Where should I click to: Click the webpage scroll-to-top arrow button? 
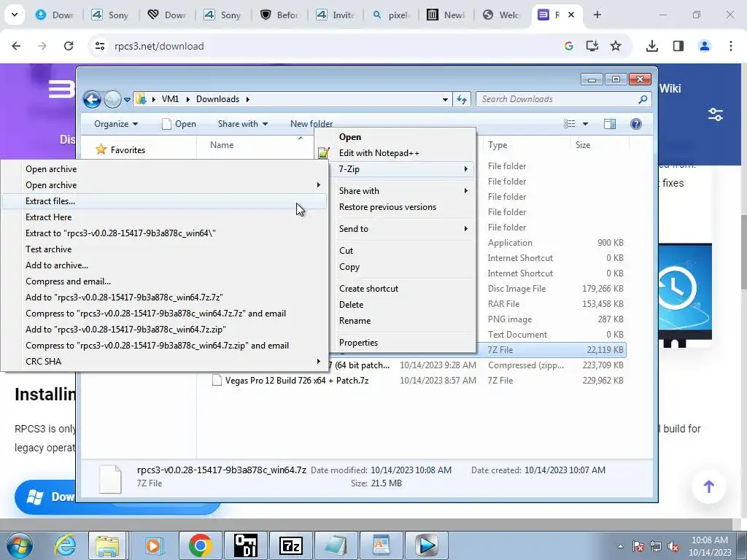[709, 486]
